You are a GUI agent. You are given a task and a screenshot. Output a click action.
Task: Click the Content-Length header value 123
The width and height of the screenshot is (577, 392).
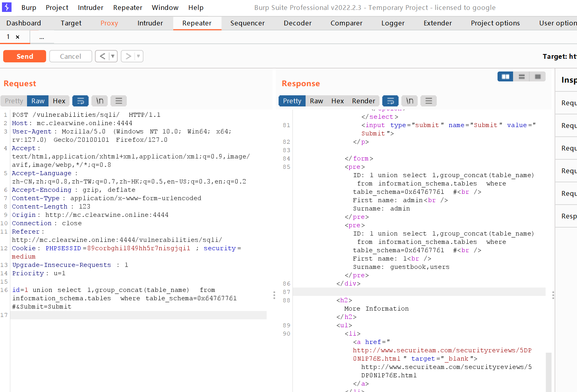point(85,207)
